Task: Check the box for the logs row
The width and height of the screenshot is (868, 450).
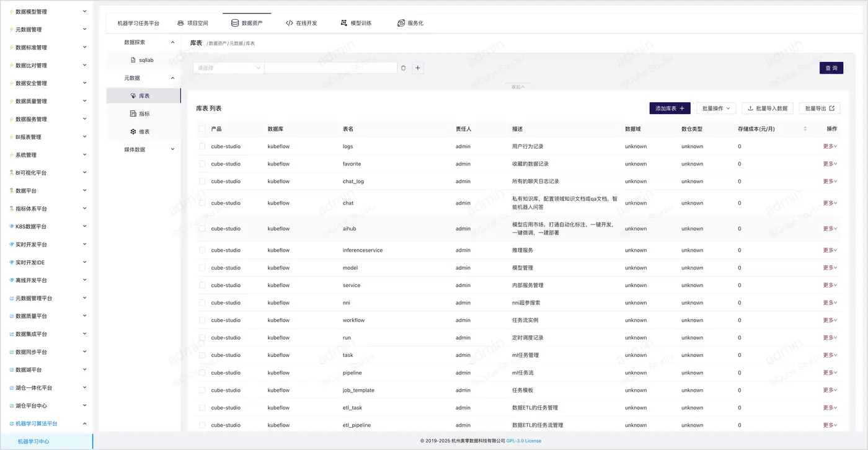Action: (202, 146)
